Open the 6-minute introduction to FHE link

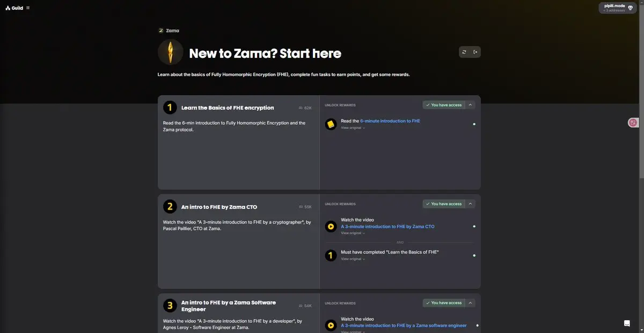pos(390,121)
